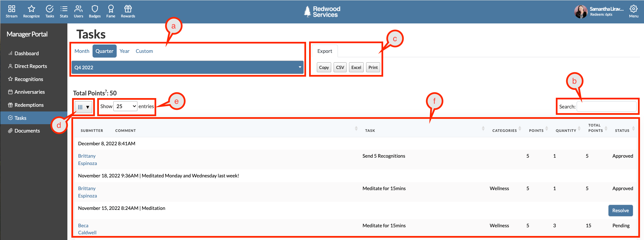Viewport: 644px width, 240px height.
Task: Sort by the Submitter column header
Action: [92, 131]
